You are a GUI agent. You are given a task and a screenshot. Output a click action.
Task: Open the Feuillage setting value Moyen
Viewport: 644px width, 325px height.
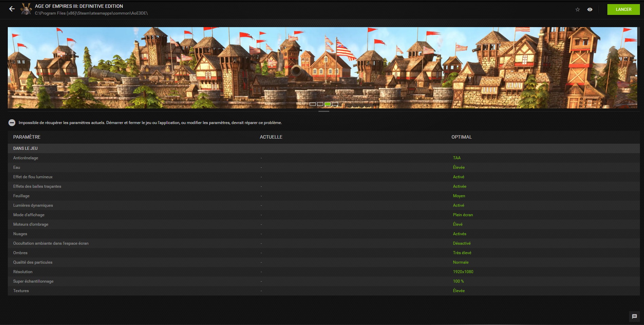[459, 196]
